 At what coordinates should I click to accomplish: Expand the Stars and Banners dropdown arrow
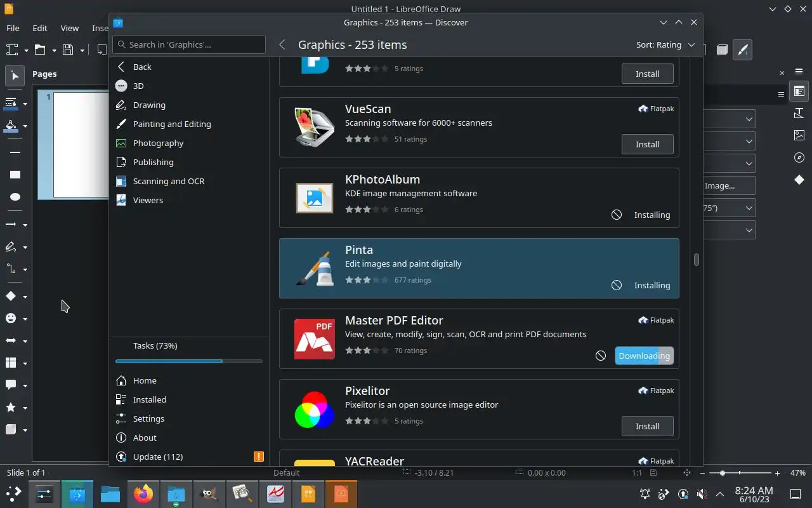pyautogui.click(x=25, y=408)
